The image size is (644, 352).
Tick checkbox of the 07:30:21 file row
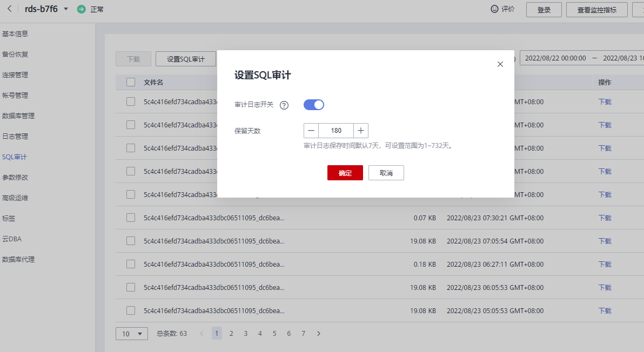131,218
